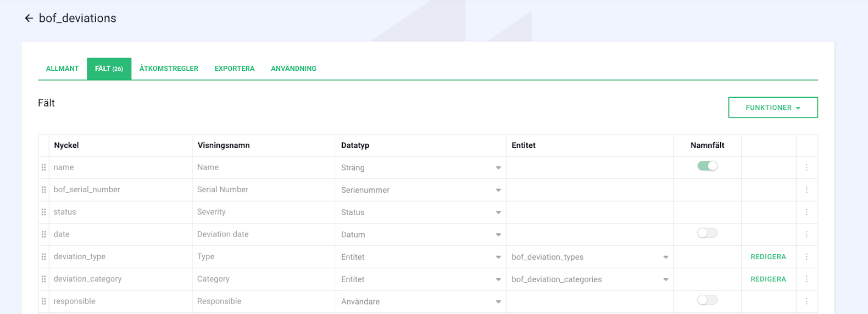Click drag handle for the name row
The height and width of the screenshot is (314, 868).
[44, 167]
